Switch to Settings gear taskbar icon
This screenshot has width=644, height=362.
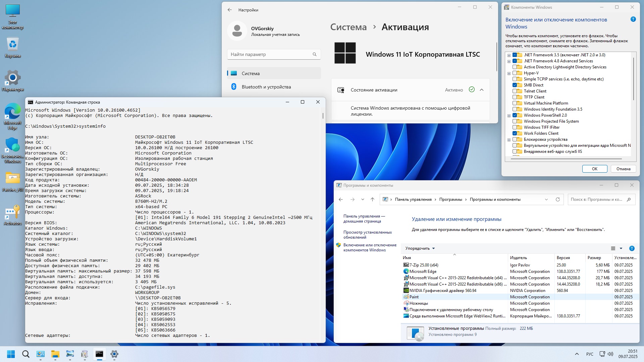[x=114, y=354]
